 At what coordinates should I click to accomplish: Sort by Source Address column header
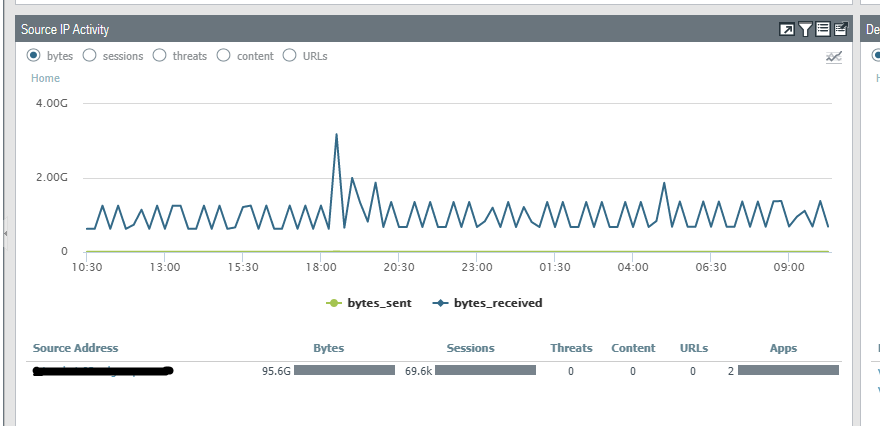pos(75,348)
